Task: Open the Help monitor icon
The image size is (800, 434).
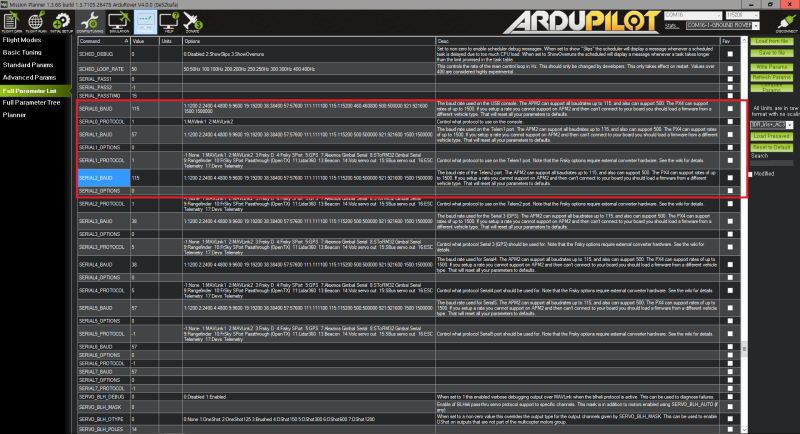Action: 169,22
